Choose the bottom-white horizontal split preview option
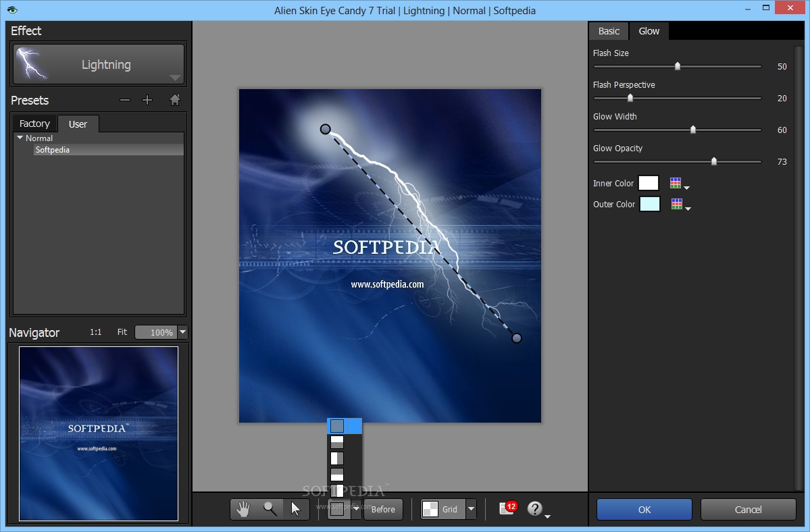Image resolution: width=810 pixels, height=532 pixels. (337, 475)
